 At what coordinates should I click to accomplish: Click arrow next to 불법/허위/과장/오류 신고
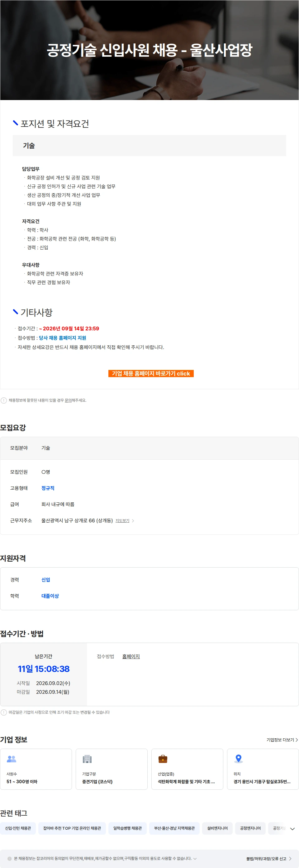[290, 859]
